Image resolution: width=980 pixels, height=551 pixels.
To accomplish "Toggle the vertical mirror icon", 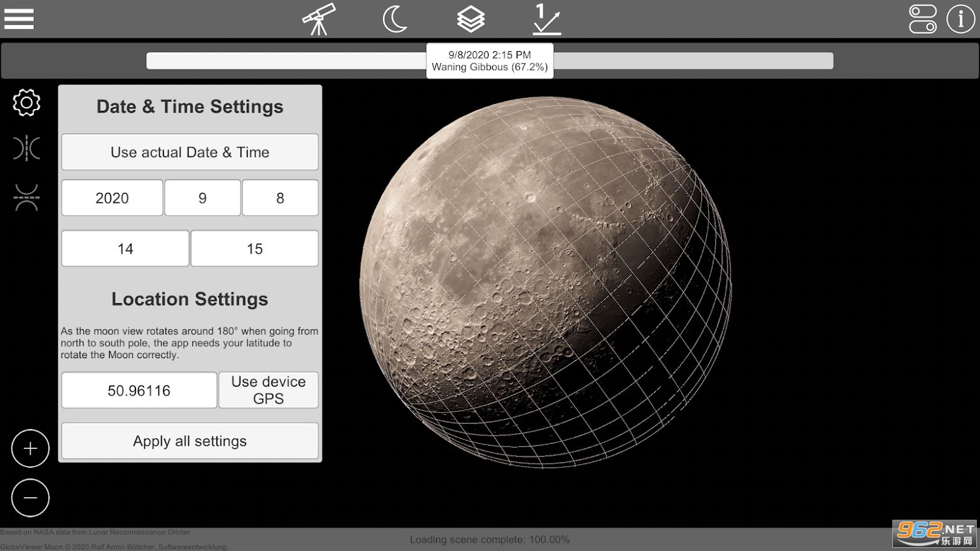I will pyautogui.click(x=26, y=197).
